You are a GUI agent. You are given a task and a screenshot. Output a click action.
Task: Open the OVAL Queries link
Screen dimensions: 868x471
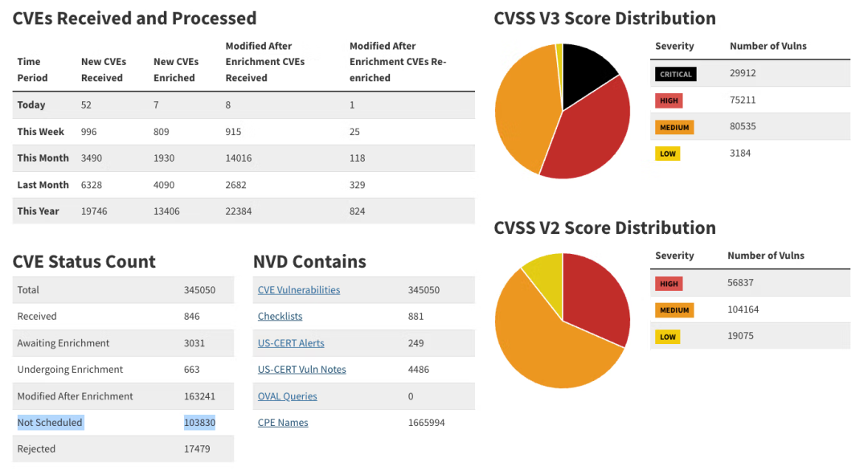[x=287, y=396]
